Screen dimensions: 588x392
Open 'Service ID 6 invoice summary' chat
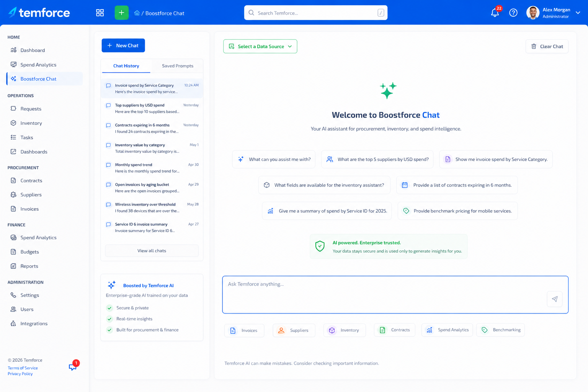[152, 227]
